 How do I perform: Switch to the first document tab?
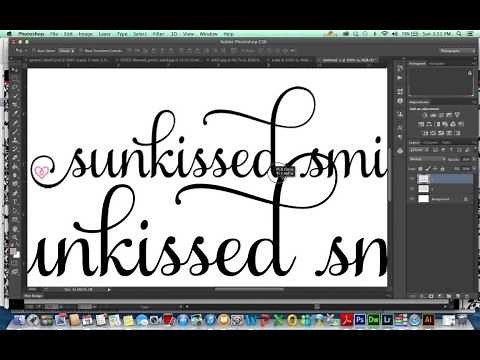click(68, 60)
